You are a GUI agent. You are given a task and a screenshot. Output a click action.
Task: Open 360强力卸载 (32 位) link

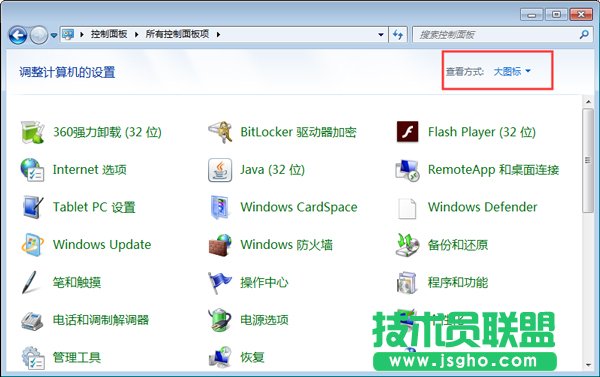107,132
